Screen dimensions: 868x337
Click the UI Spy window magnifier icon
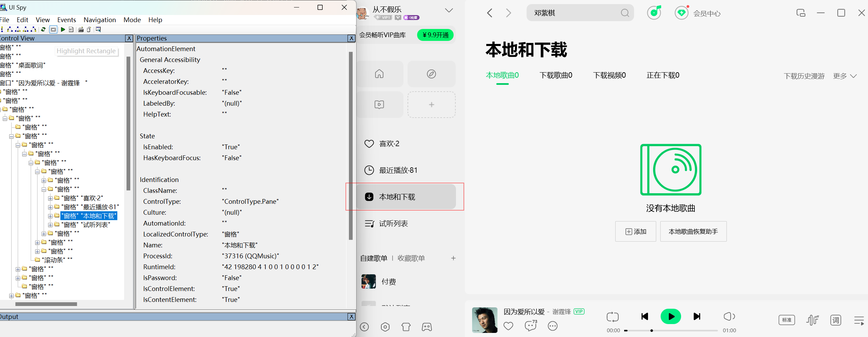point(98,30)
